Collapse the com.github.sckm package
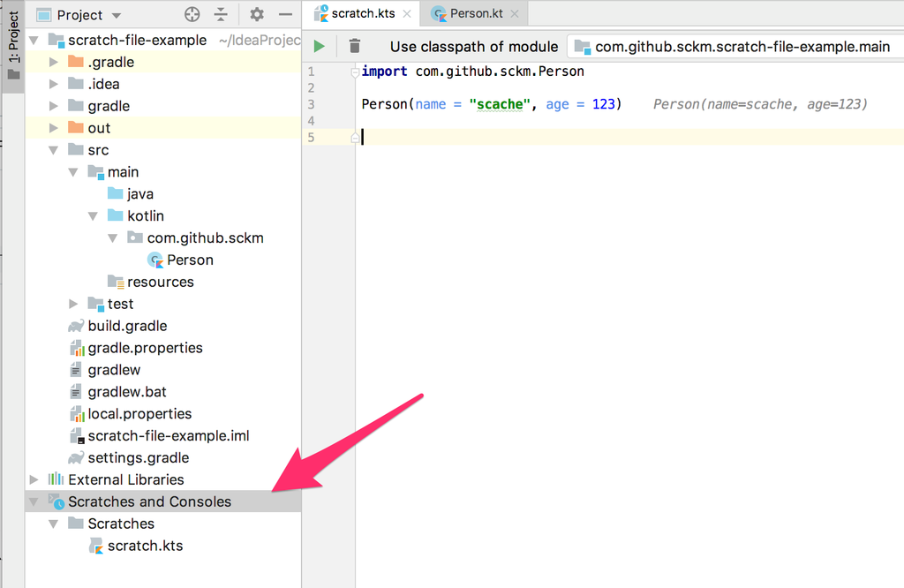The height and width of the screenshot is (588, 904). pyautogui.click(x=112, y=238)
